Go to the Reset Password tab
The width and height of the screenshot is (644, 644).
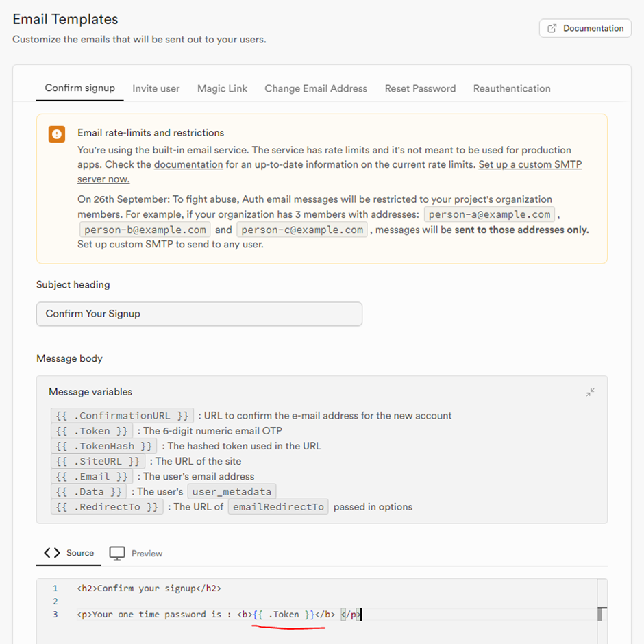coord(420,88)
